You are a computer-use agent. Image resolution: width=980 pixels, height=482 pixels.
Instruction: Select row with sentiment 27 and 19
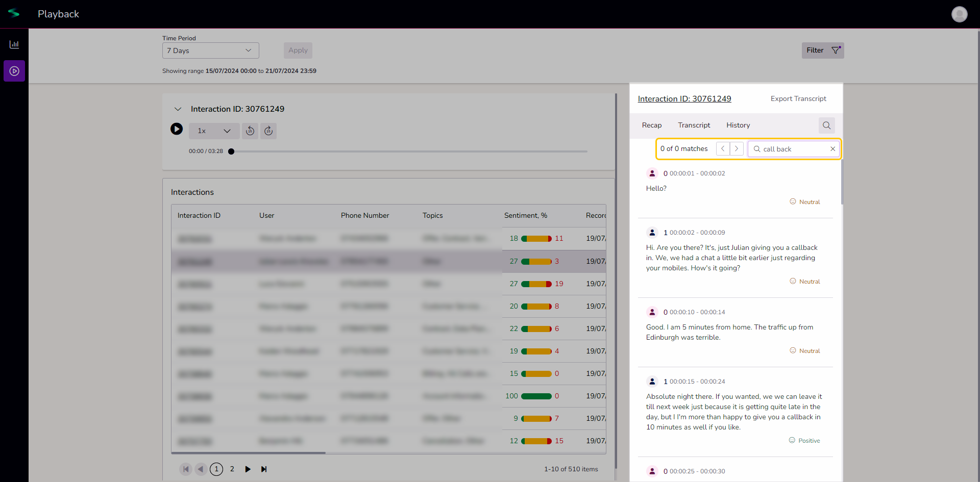(x=388, y=284)
